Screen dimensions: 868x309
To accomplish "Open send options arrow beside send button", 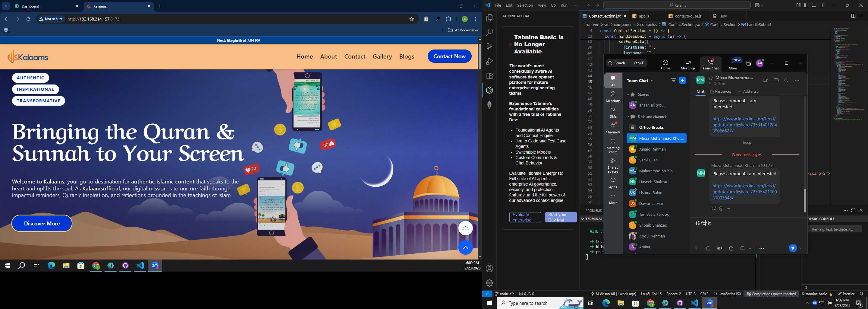I will pos(800,249).
